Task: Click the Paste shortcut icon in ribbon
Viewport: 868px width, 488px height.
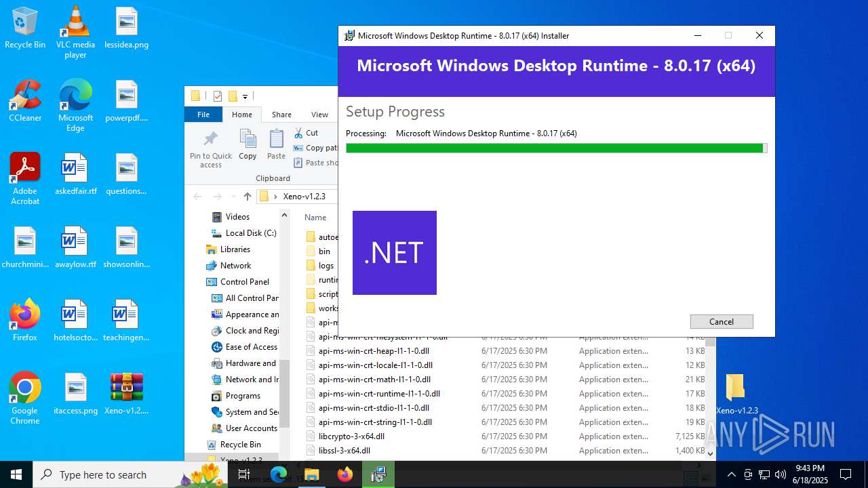Action: coord(298,163)
